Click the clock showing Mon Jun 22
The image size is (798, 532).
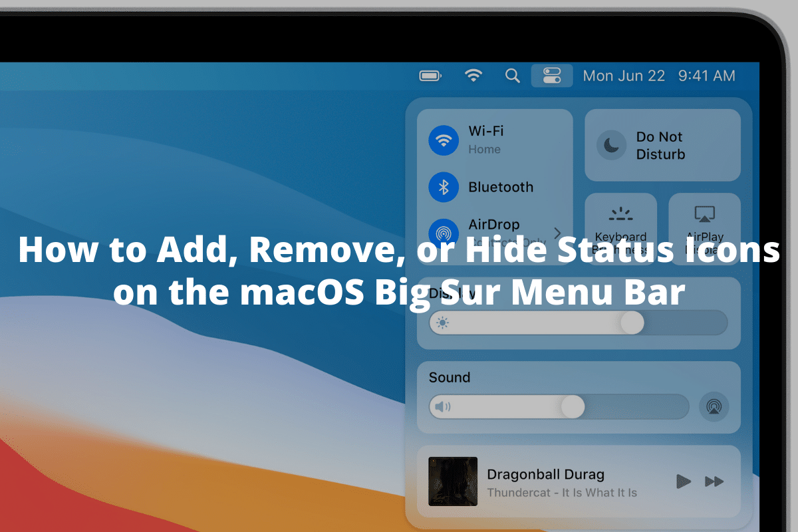point(624,75)
